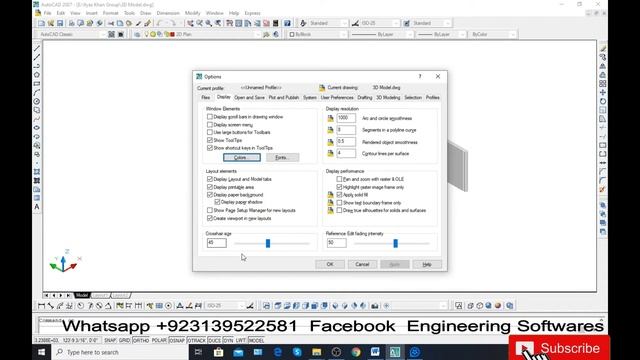The image size is (640, 360).
Task: Click the New drawing icon in the toolbar
Action: 41,23
